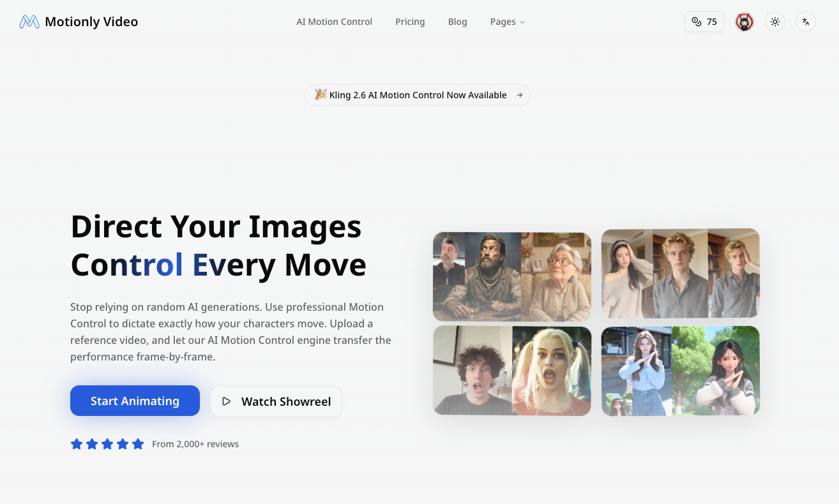Open the dancing anime girls thumbnail
839x504 pixels.
click(681, 371)
